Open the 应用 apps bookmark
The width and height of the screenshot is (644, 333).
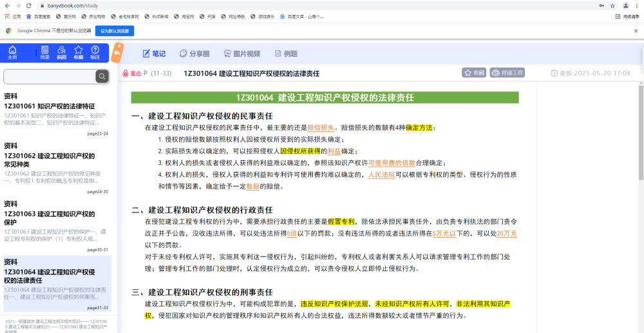pos(13,17)
